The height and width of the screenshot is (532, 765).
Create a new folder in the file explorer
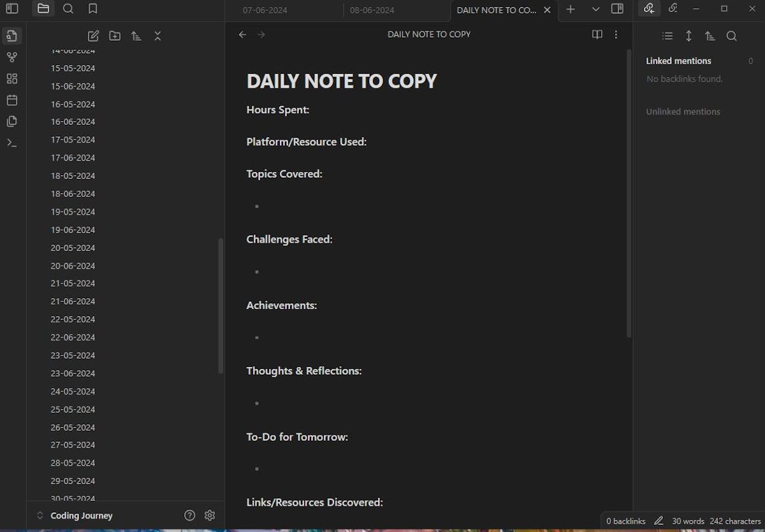[115, 36]
